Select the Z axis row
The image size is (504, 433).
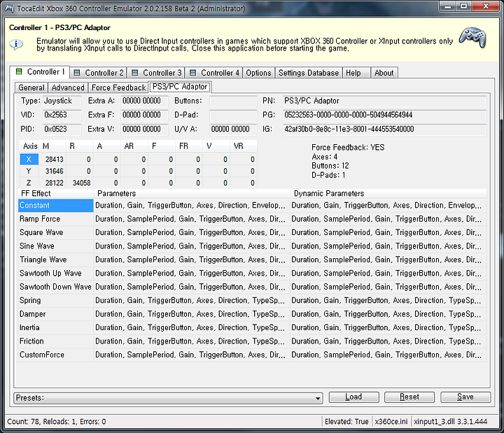tap(138, 183)
